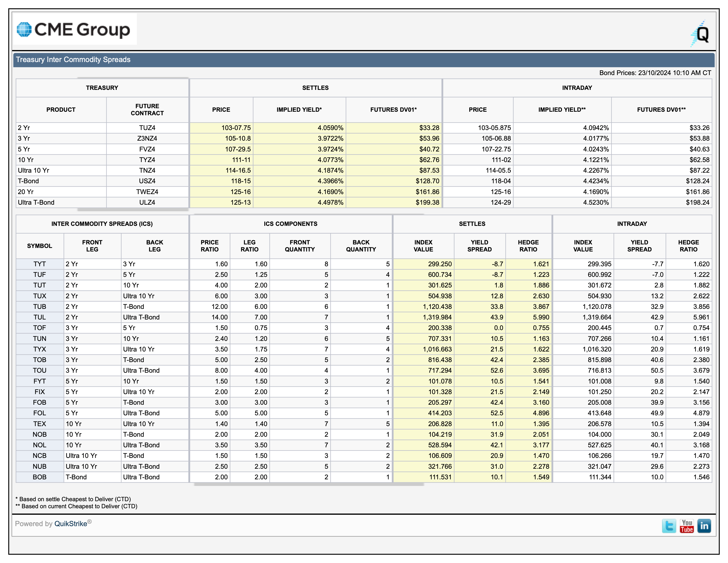Click the FUTURE CONTRACT column header
Image resolution: width=728 pixels, height=563 pixels.
click(147, 109)
